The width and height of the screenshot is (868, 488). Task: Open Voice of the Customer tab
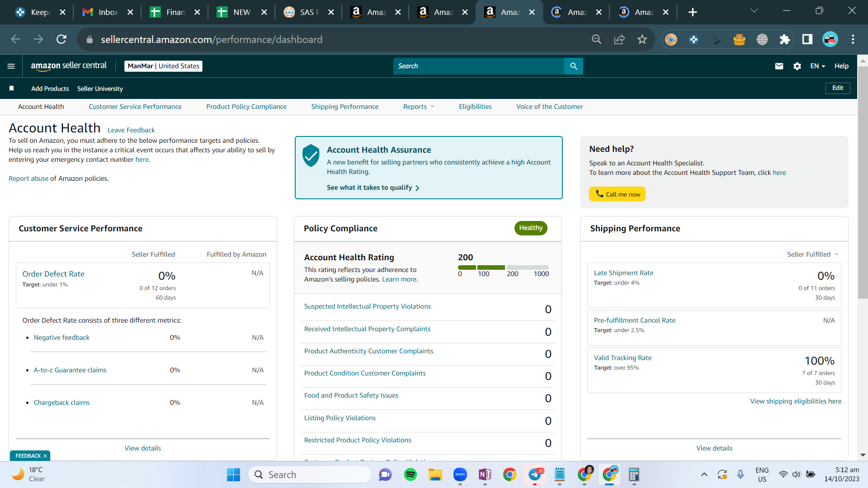point(550,107)
